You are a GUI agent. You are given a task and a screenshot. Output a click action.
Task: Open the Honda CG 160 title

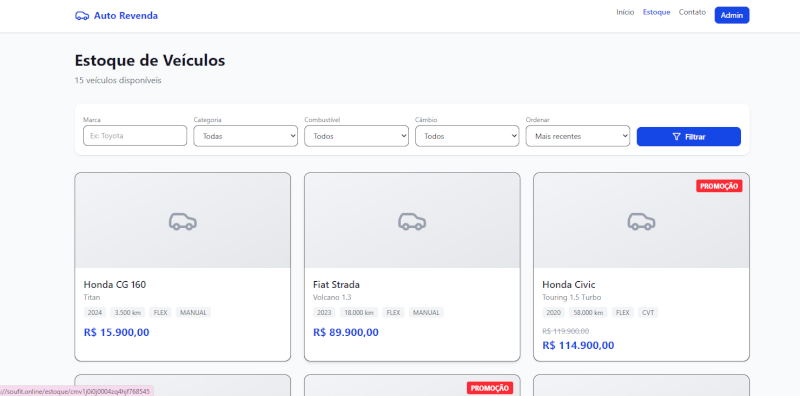[x=115, y=285]
